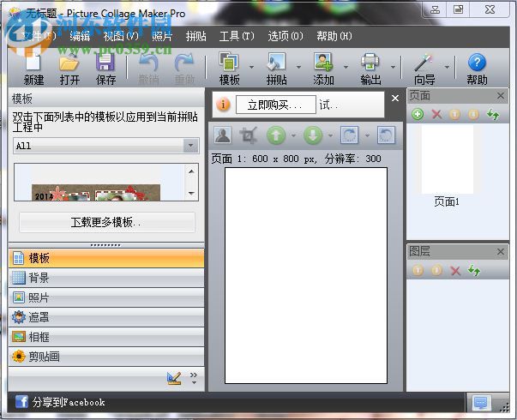Viewport: 517px width, 420px height.
Task: Click the ruler and pencil icon below sidebar
Action: [x=174, y=379]
